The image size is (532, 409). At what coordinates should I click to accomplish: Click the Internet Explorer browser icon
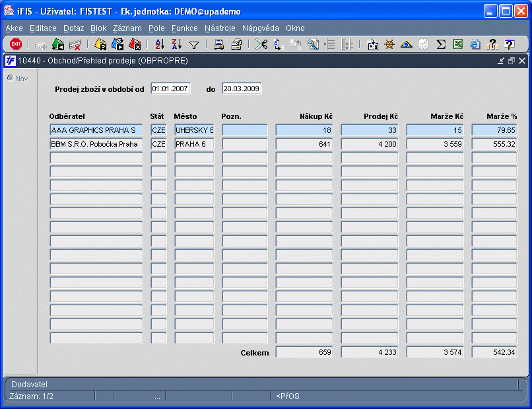click(475, 44)
